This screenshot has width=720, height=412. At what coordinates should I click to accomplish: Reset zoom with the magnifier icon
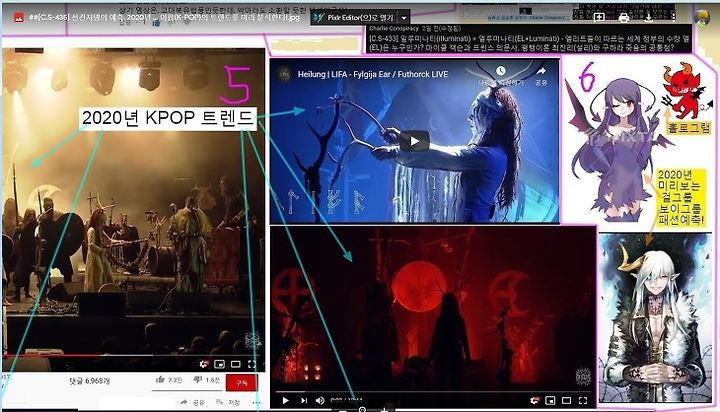click(362, 409)
